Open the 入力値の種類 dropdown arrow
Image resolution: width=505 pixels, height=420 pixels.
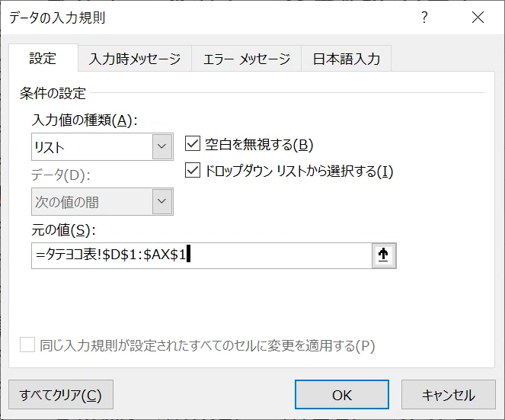[x=162, y=146]
